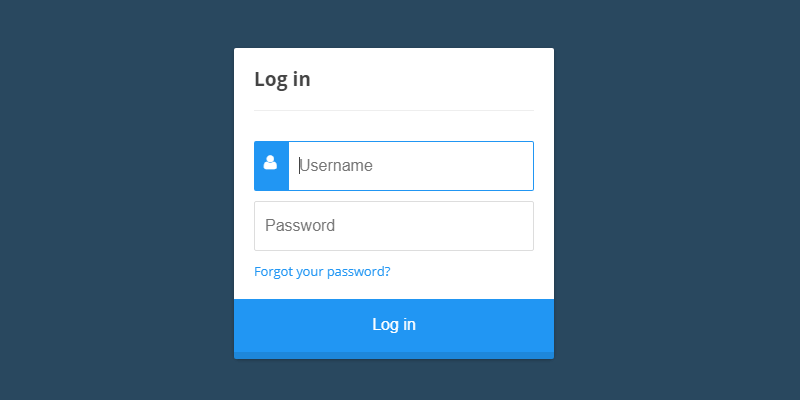Select the Username placeholder text
Viewport: 800px width, 400px height.
[338, 166]
